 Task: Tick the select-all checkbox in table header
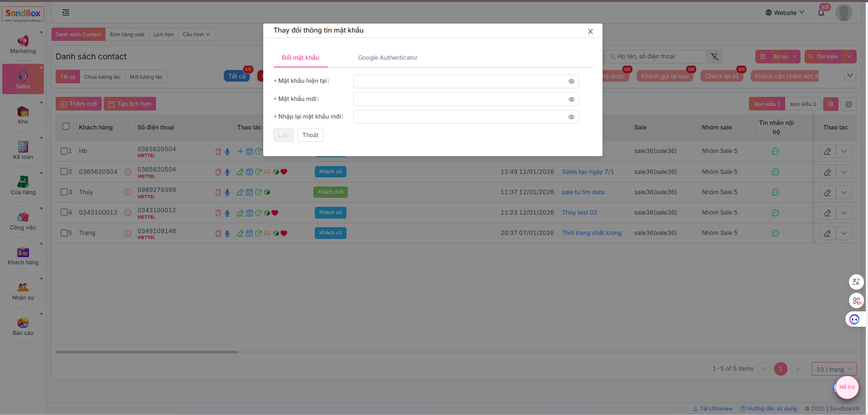66,127
